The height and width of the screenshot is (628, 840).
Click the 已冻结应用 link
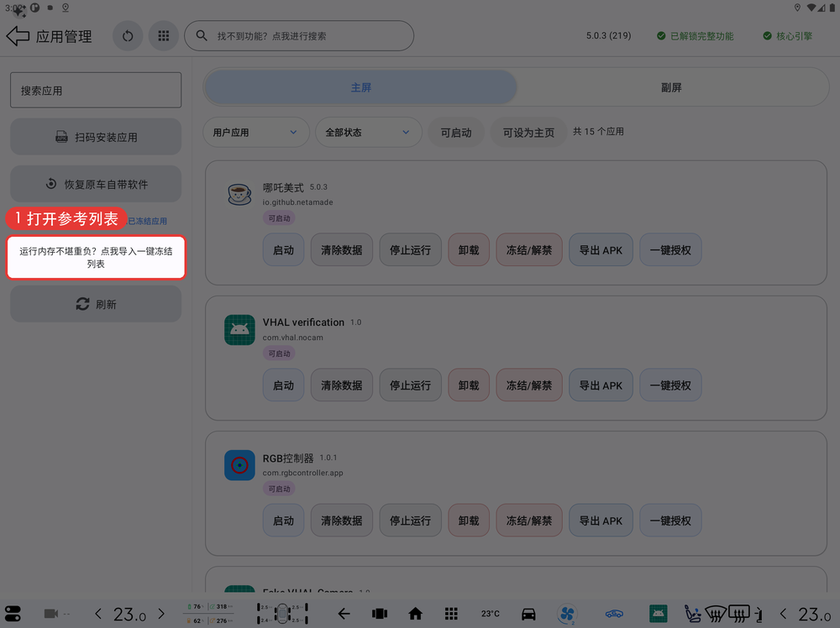[147, 221]
